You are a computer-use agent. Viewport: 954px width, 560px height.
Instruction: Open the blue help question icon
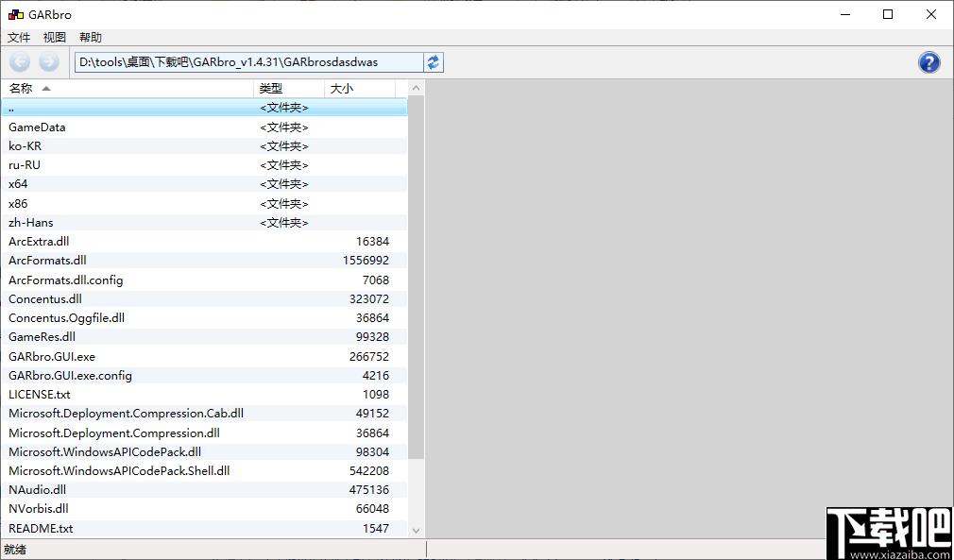pos(928,62)
